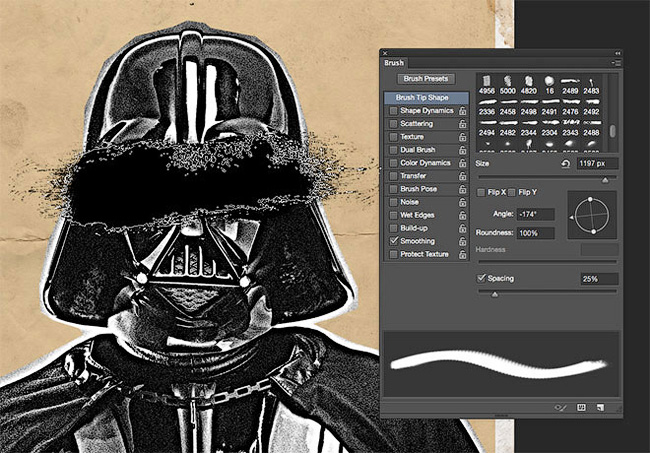Open Brush Presets button
The width and height of the screenshot is (650, 453).
[426, 79]
